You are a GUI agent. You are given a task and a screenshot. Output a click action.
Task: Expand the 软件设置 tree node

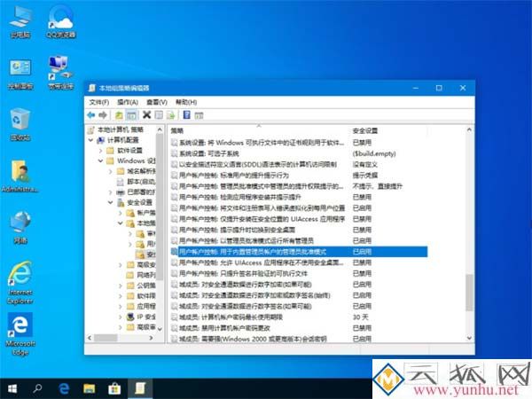(x=100, y=151)
